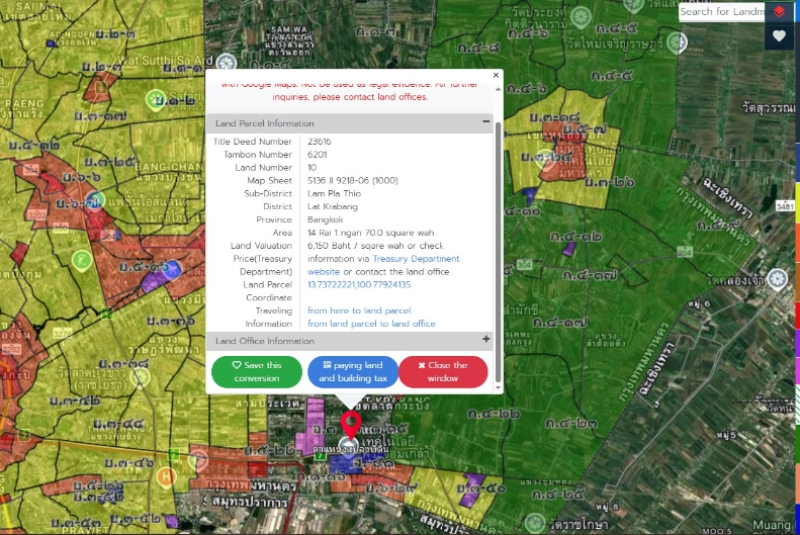Click the orange H marker on the map
Screen dimensions: 800x535
pos(167,476)
